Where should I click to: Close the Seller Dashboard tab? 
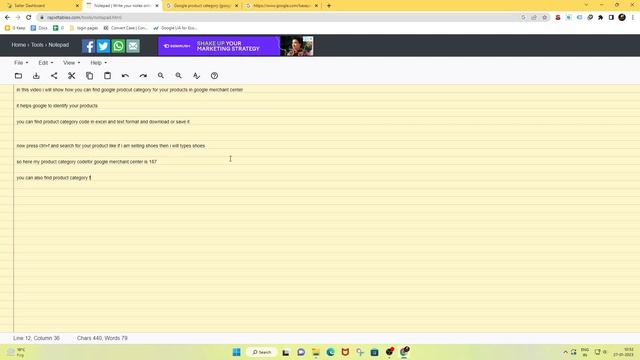pyautogui.click(x=77, y=6)
